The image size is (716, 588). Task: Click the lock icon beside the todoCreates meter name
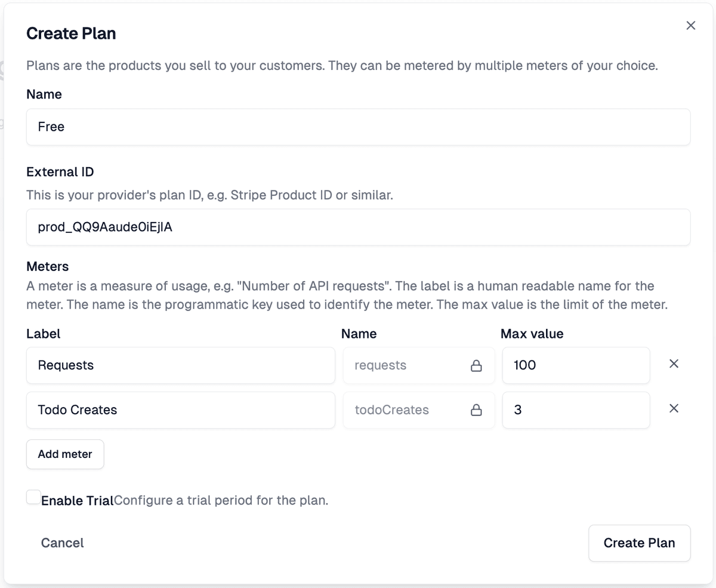click(476, 410)
